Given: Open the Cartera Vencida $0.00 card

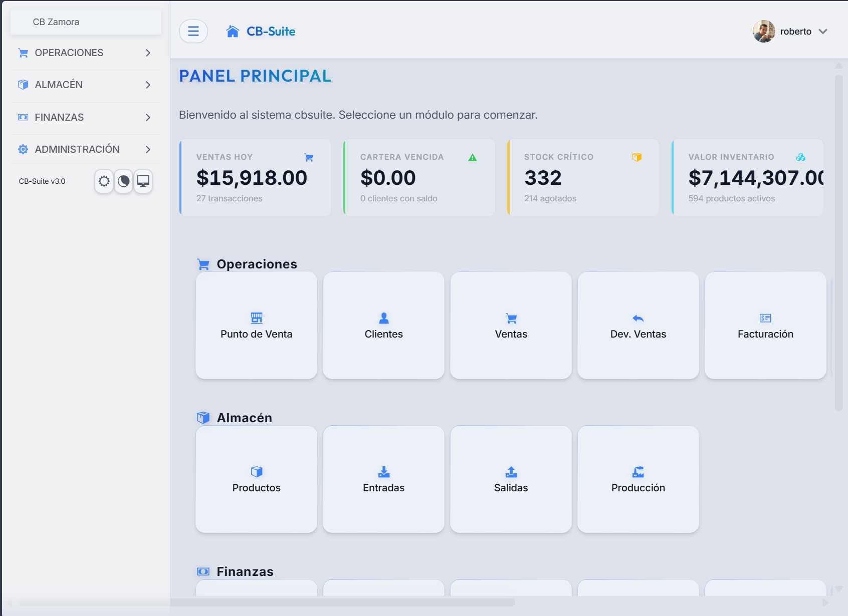Looking at the screenshot, I should pyautogui.click(x=419, y=178).
